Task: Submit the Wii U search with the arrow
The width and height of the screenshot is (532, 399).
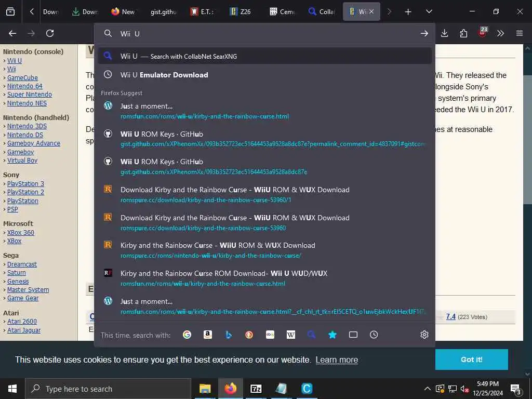Action: click(424, 33)
